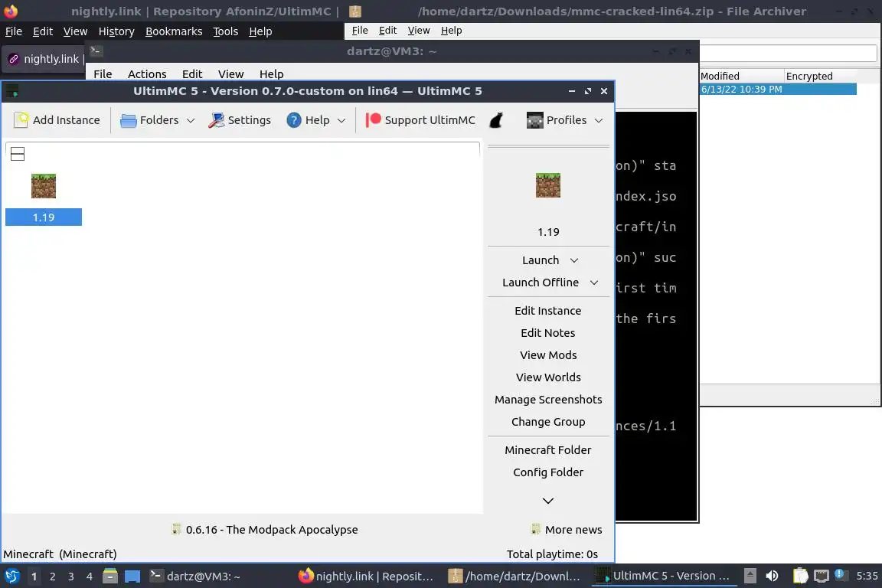Open terminal Edit menu
Viewport: 882px width, 588px height.
pos(192,73)
